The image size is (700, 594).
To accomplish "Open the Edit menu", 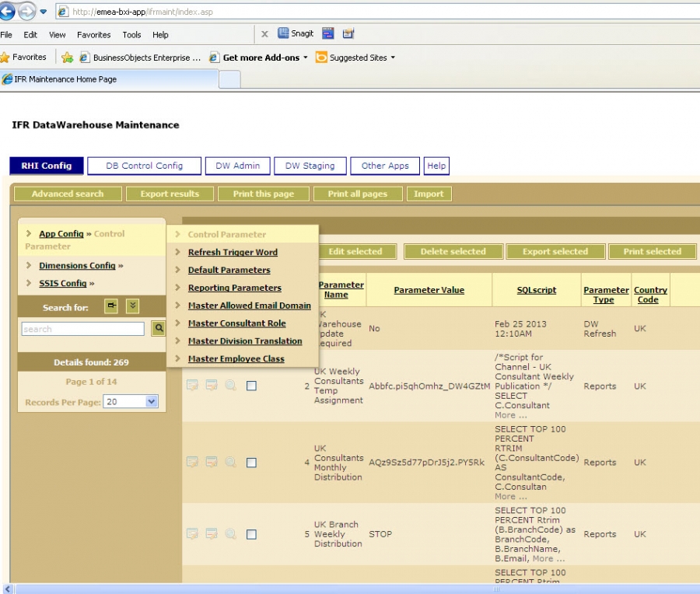I will pyautogui.click(x=30, y=35).
